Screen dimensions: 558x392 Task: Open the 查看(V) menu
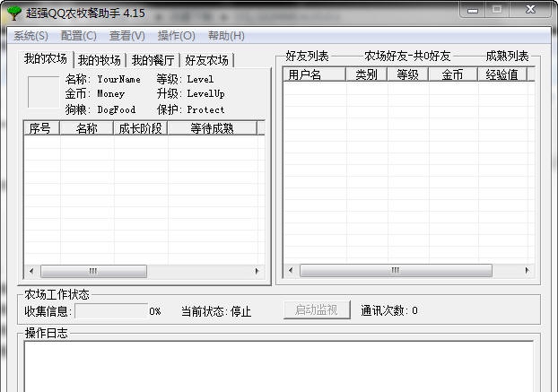[127, 36]
